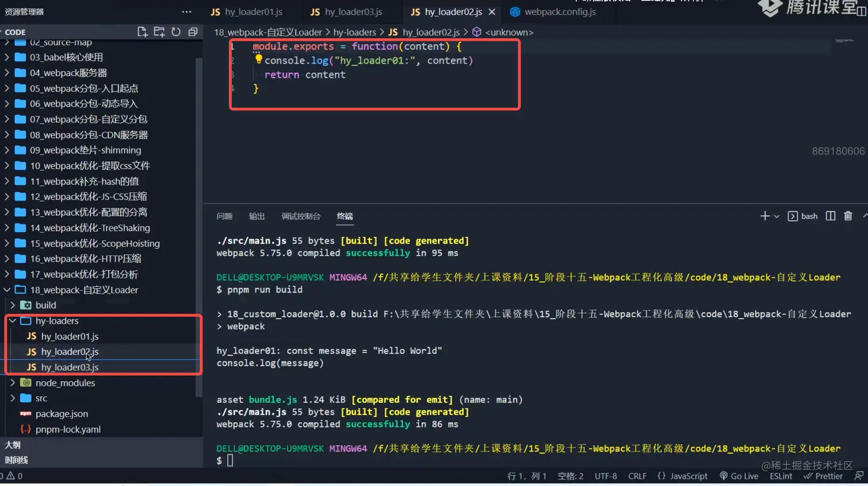Start Go Live server from status bar
The width and height of the screenshot is (868, 486).
739,476
